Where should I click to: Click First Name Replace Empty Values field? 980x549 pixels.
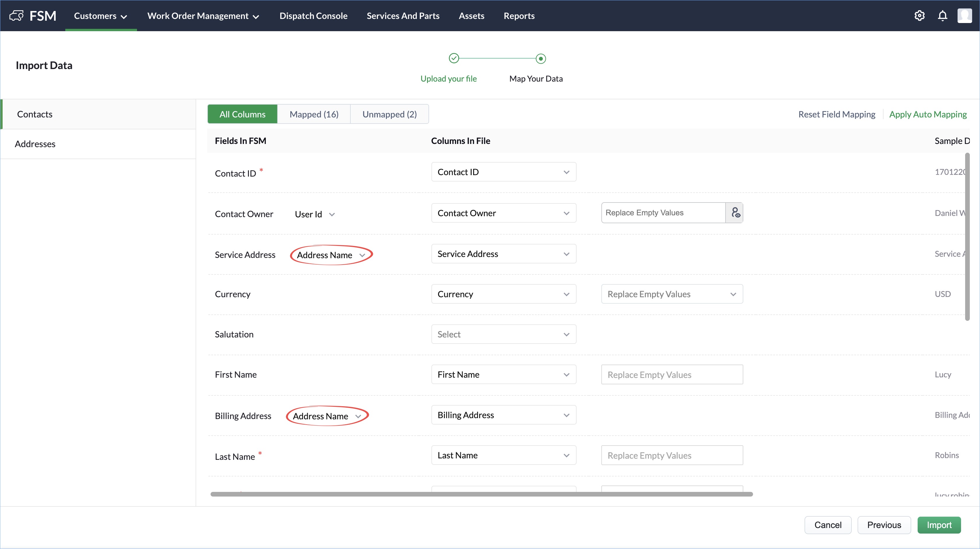[x=672, y=374]
